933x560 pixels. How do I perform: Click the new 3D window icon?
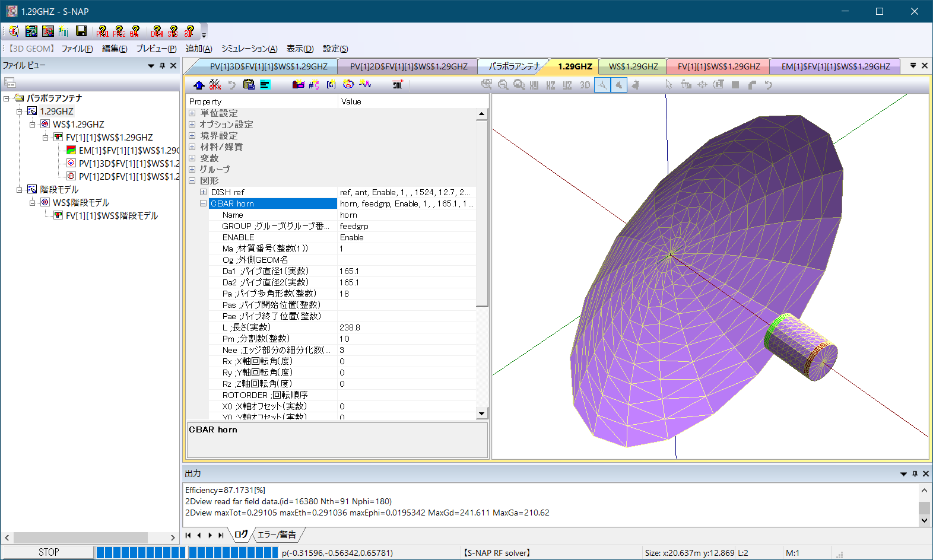[48, 31]
